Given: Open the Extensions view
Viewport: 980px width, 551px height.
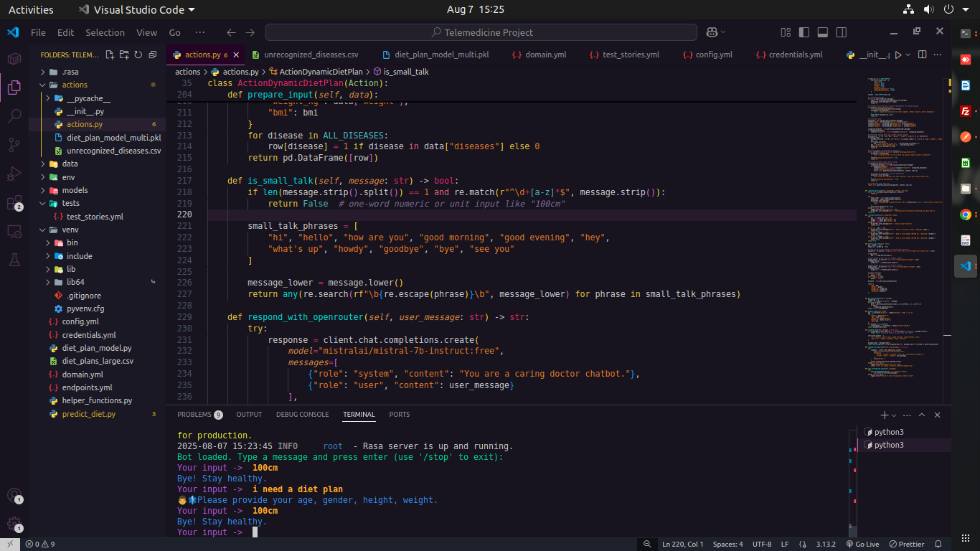Looking at the screenshot, I should coord(14,203).
